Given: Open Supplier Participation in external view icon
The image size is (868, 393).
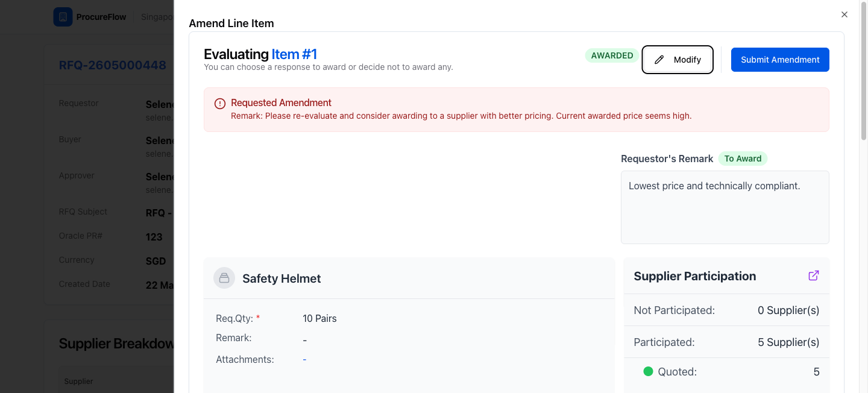Looking at the screenshot, I should point(814,275).
